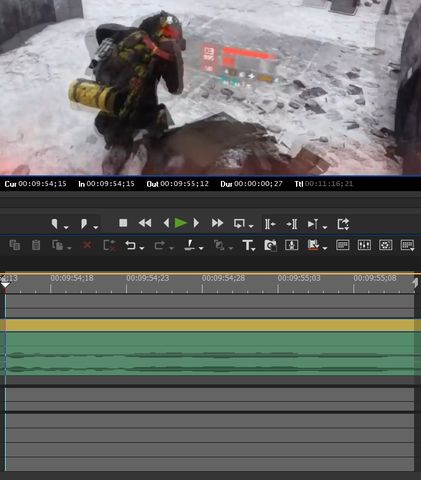The image size is (421, 480).
Task: Click the Rewind double-arrow button
Action: (x=145, y=223)
